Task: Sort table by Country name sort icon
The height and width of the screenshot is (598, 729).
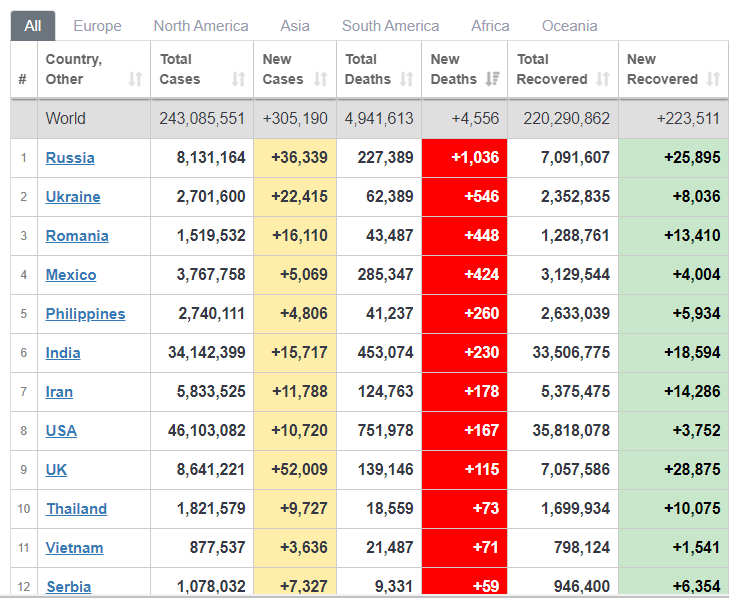Action: 135,79
